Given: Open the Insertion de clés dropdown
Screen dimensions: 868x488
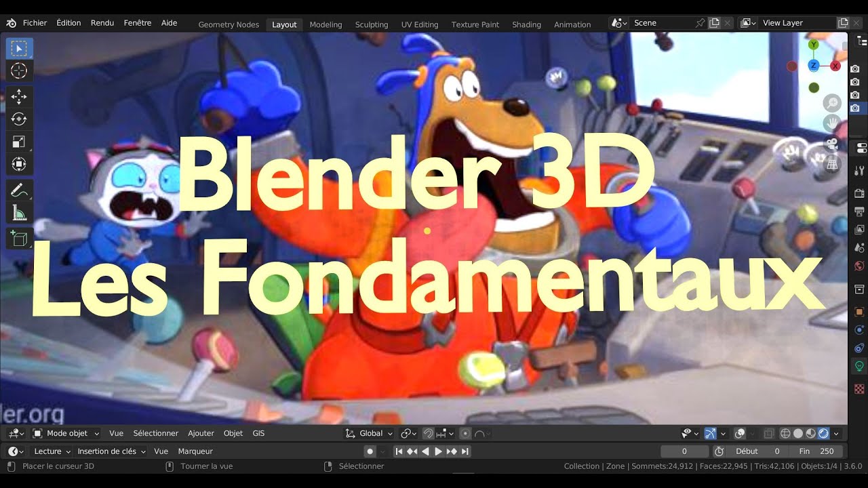Looking at the screenshot, I should point(111,451).
